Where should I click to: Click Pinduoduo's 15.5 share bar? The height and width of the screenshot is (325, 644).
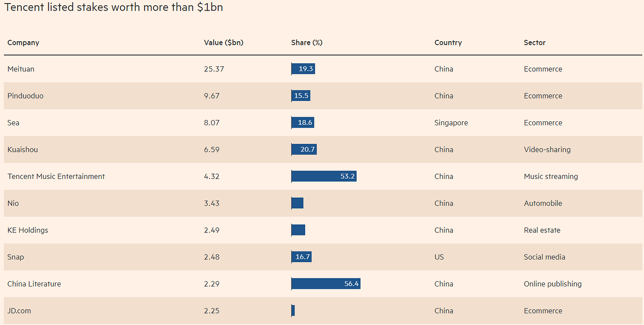[301, 96]
